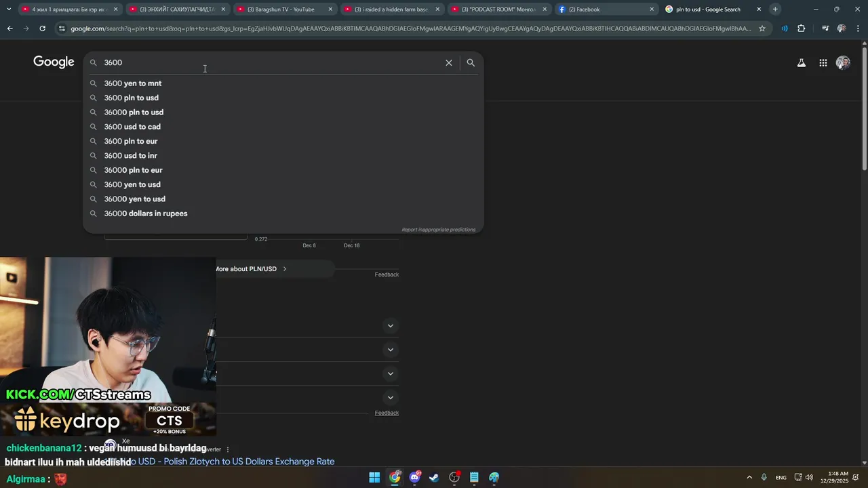The height and width of the screenshot is (488, 868).
Task: Open the Extensions puzzle menu
Action: (802, 28)
